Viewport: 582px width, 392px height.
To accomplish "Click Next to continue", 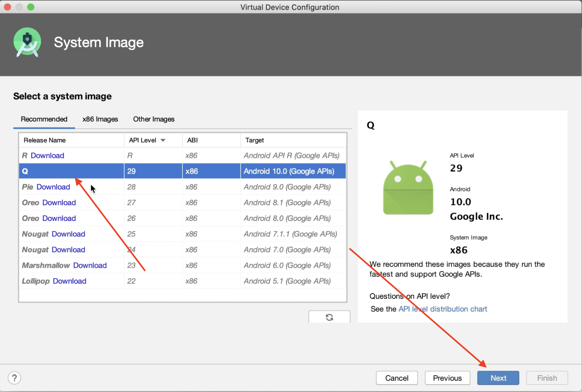I will 498,378.
